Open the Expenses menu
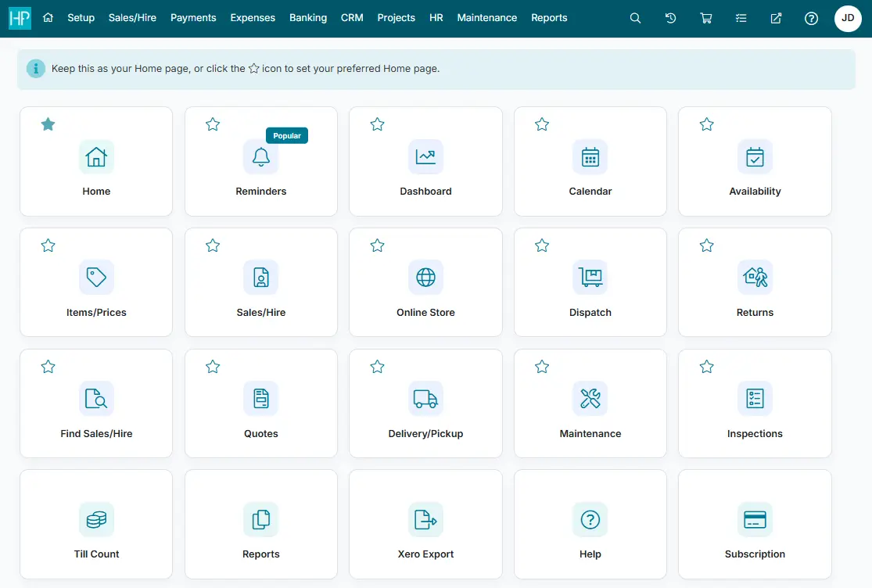Screen dimensions: 872x588 [x=253, y=18]
